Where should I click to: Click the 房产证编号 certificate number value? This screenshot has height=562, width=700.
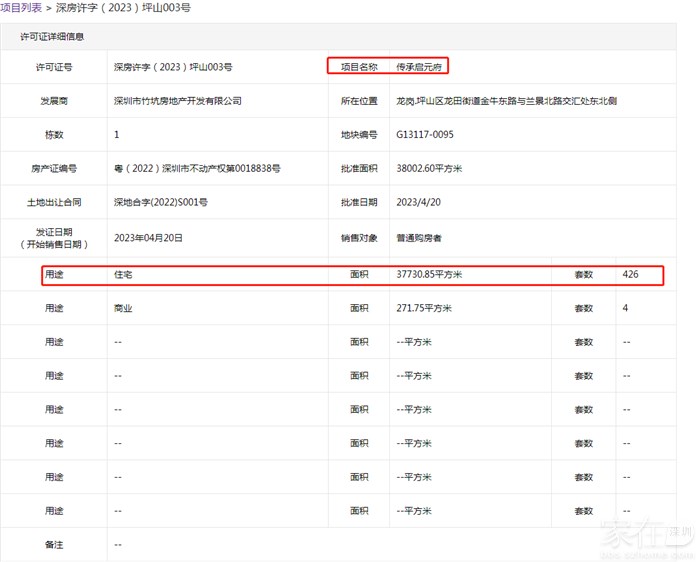pyautogui.click(x=197, y=169)
